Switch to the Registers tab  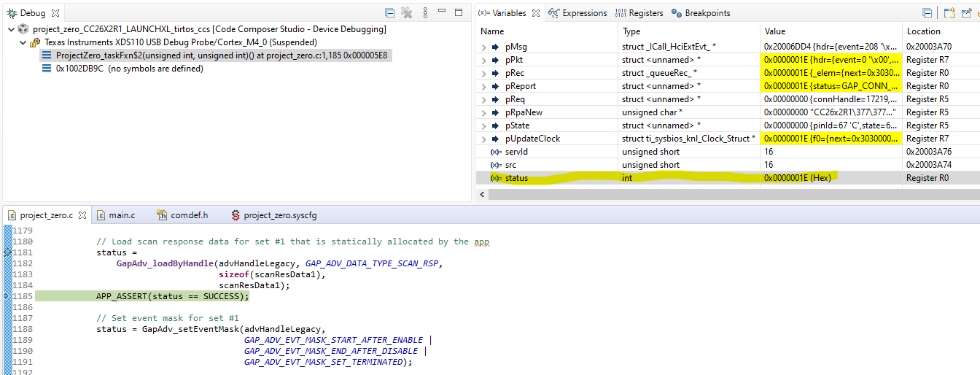coord(639,13)
